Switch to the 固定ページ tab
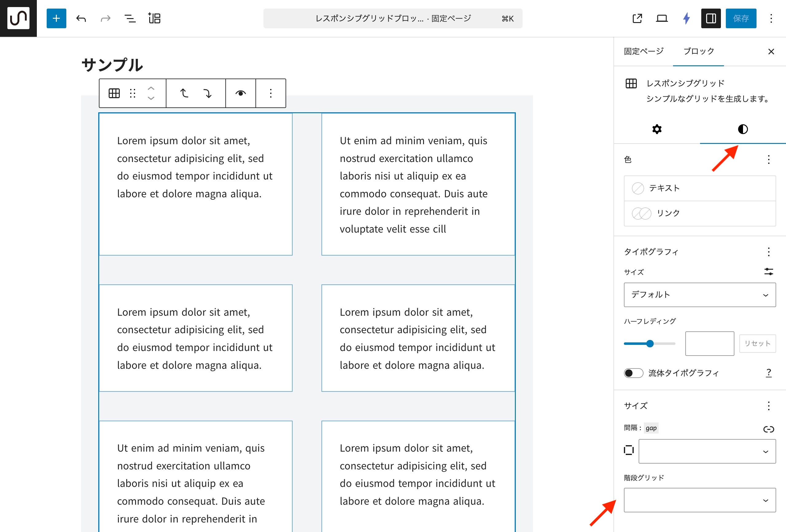This screenshot has width=786, height=532. (643, 51)
